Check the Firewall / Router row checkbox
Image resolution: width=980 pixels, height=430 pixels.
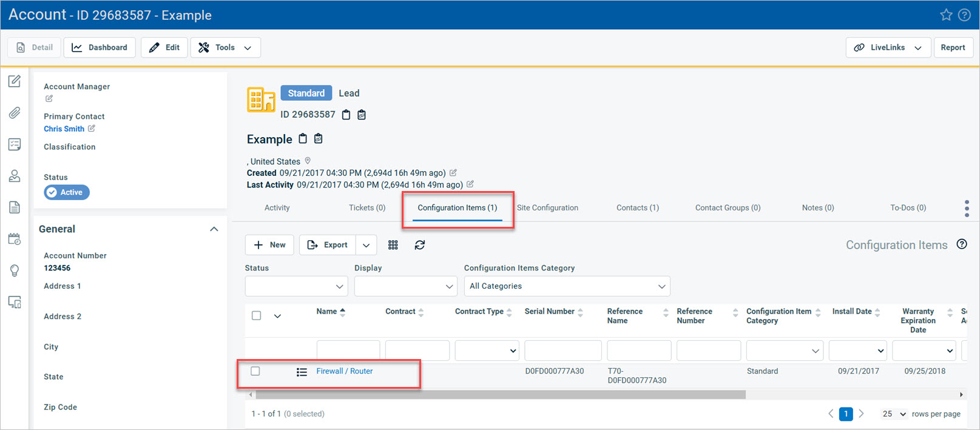pos(255,371)
